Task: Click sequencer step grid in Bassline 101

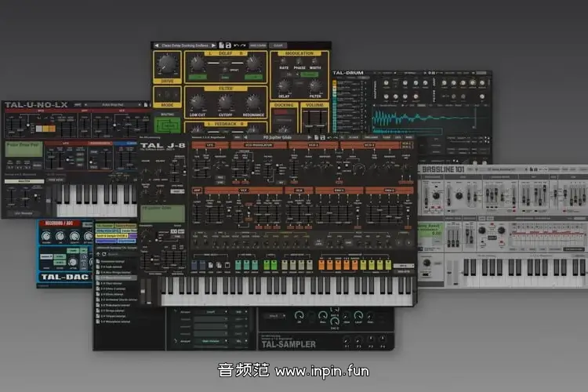Action: (549, 235)
